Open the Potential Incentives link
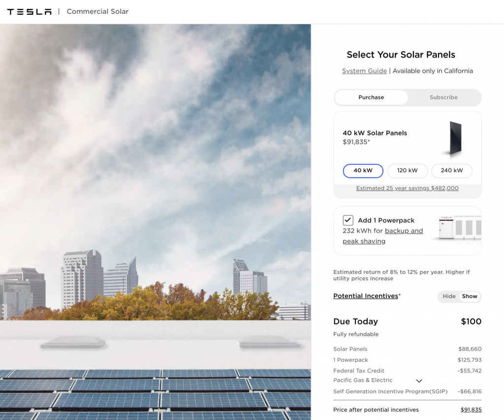Viewport: 504px width, 420px height. coord(366,296)
